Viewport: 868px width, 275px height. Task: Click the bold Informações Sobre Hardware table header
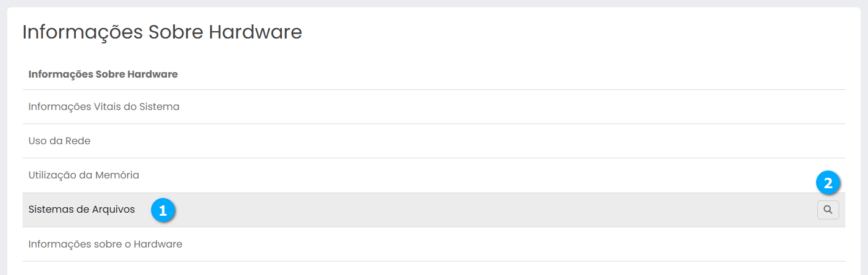click(103, 75)
